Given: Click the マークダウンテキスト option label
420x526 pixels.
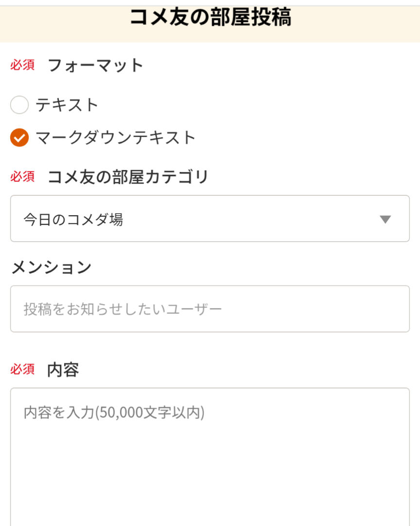Looking at the screenshot, I should point(115,138).
